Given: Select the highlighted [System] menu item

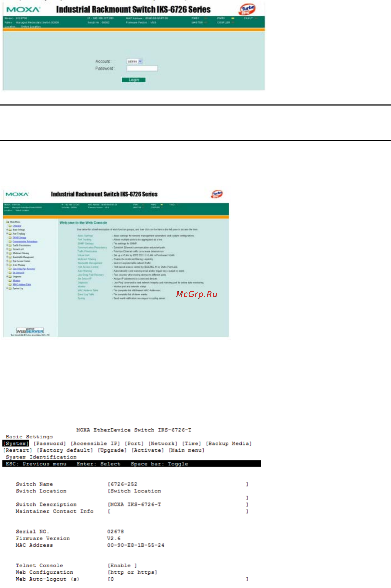Looking at the screenshot, I should click(16, 443).
